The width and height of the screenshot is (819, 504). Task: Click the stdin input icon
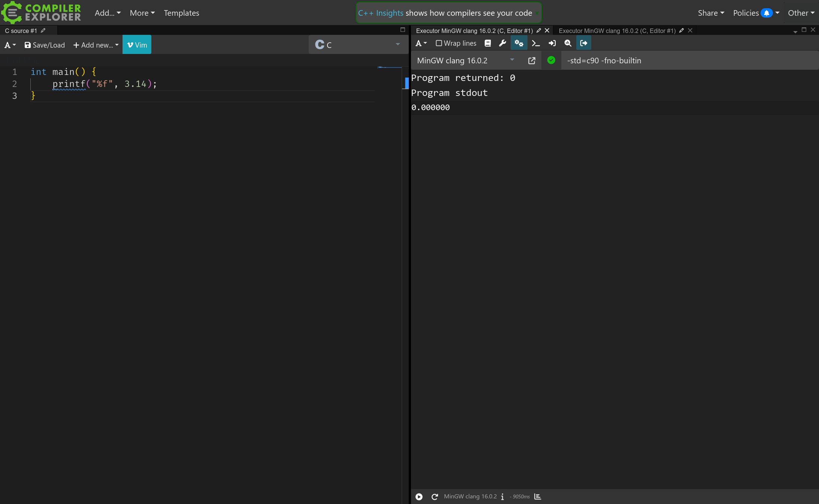click(552, 43)
